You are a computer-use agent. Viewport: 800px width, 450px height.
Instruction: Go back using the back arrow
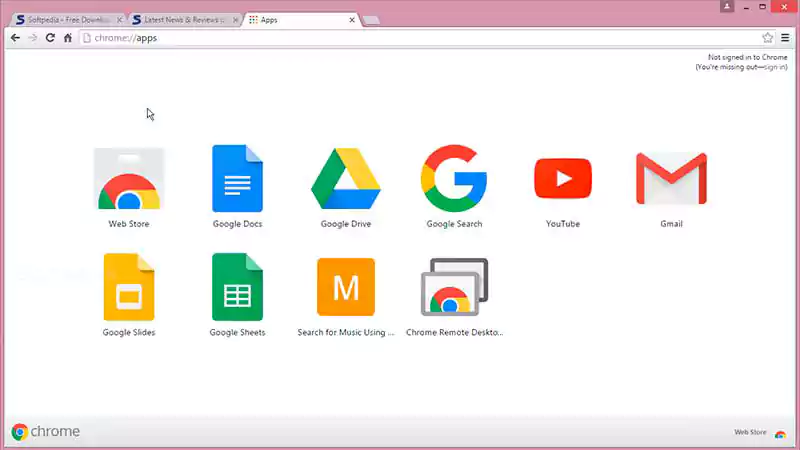coord(15,38)
